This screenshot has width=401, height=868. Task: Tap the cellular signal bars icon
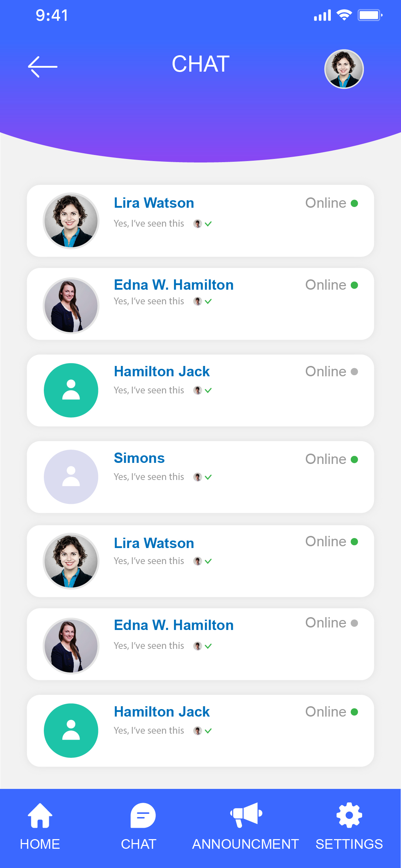coord(322,16)
